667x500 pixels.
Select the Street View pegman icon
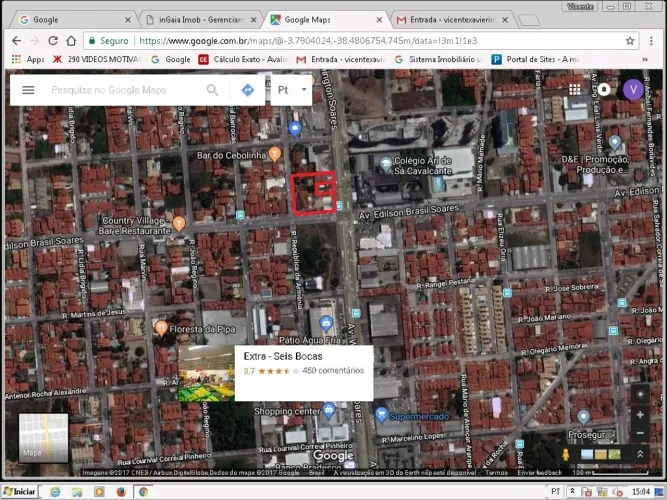pyautogui.click(x=565, y=454)
